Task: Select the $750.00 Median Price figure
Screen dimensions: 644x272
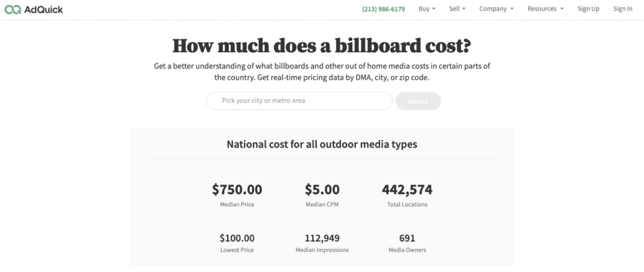Action: pyautogui.click(x=237, y=190)
